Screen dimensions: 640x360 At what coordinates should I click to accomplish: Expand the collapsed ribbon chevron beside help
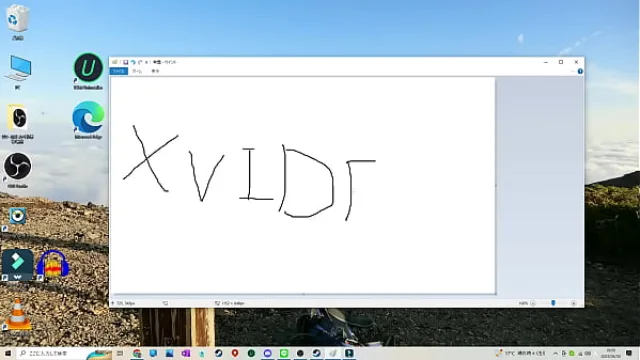(x=573, y=71)
